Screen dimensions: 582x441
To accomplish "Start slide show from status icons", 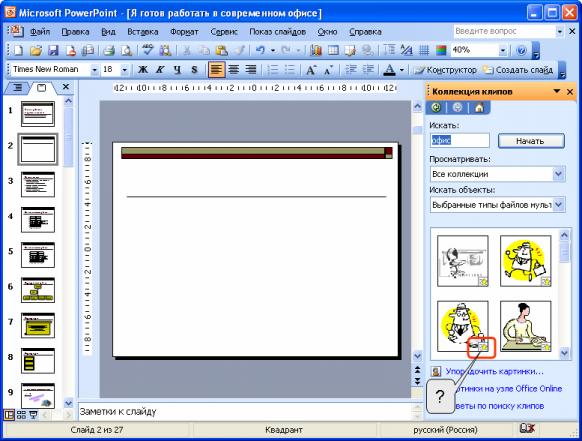I will point(33,415).
